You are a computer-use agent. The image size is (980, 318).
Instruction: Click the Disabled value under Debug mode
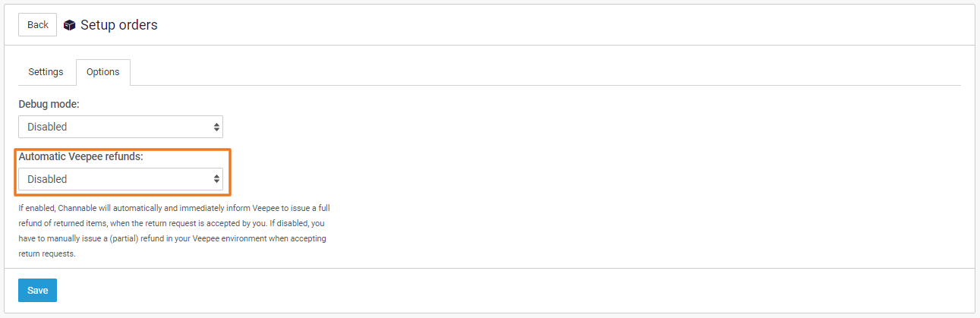[47, 127]
